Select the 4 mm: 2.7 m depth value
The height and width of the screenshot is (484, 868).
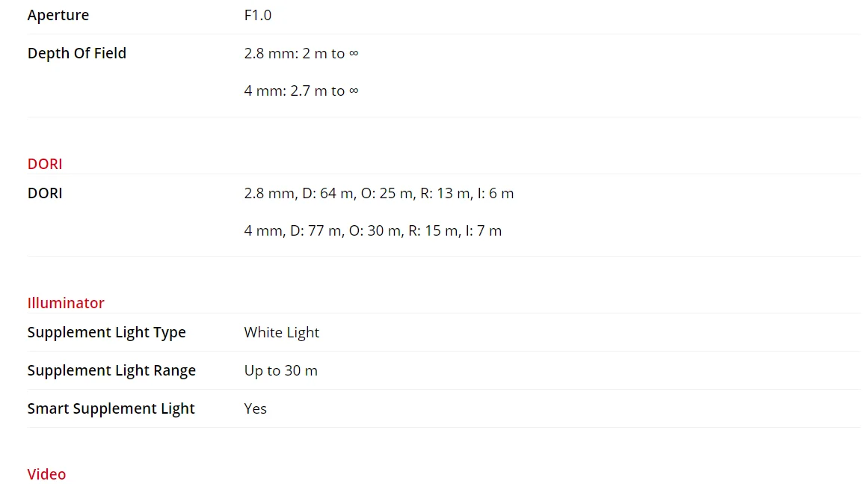point(301,91)
